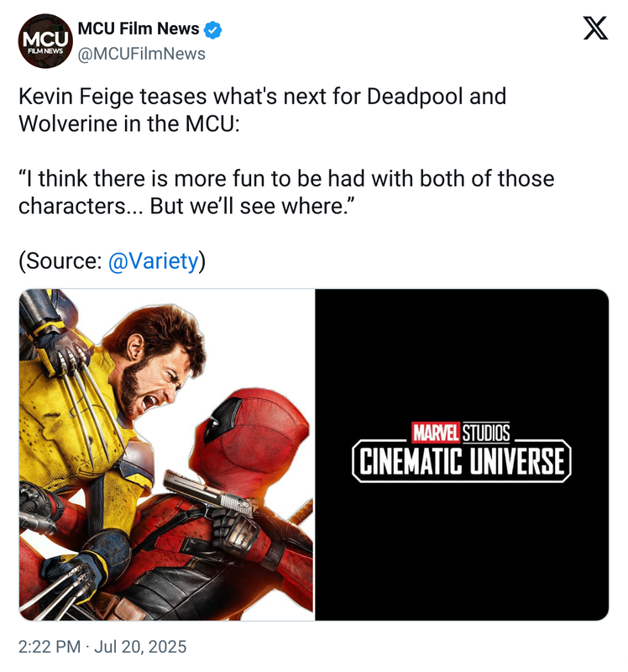This screenshot has width=628, height=672.
Task: Click the Kevin Feige teases headline text
Action: [262, 110]
